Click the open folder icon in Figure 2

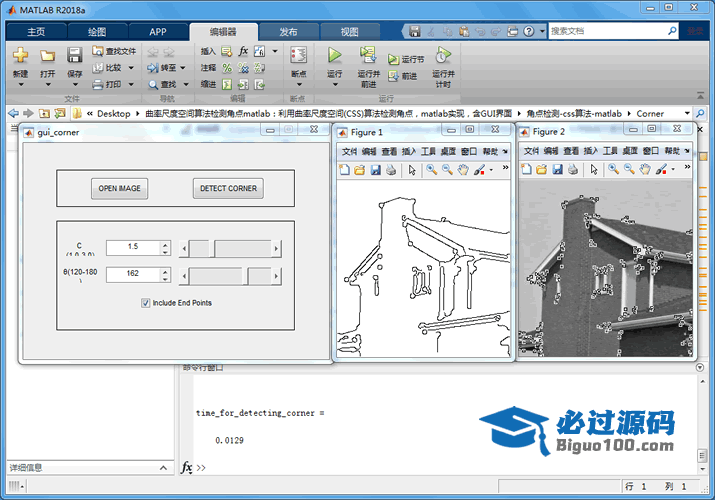tap(541, 170)
